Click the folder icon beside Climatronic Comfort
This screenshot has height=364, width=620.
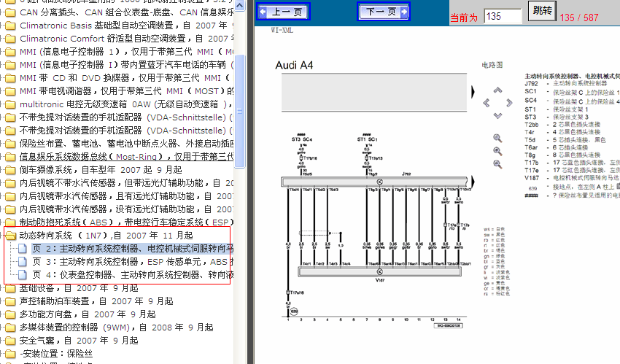[x=11, y=39]
